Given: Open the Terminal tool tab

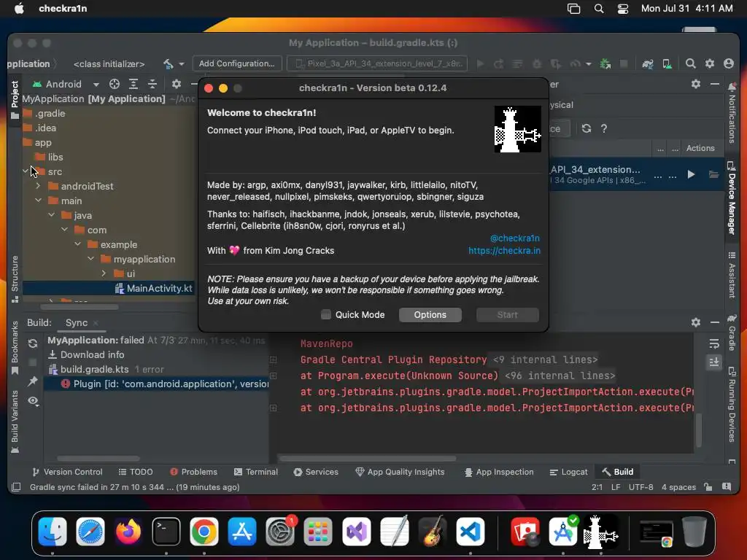Looking at the screenshot, I should click(x=256, y=472).
